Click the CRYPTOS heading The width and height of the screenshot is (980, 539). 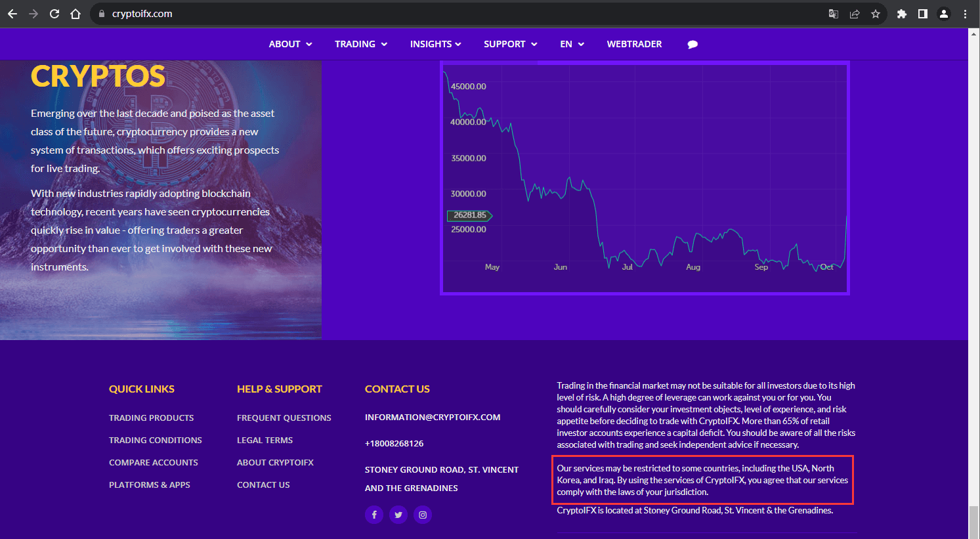[x=98, y=76]
